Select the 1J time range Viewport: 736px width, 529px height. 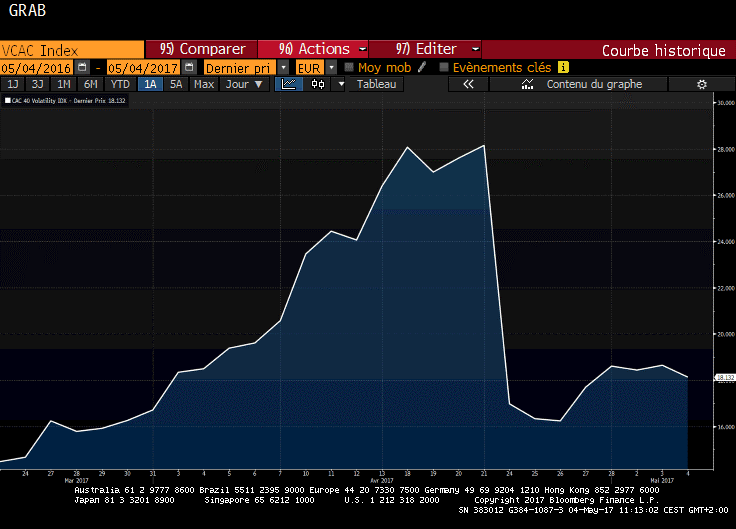click(x=13, y=84)
